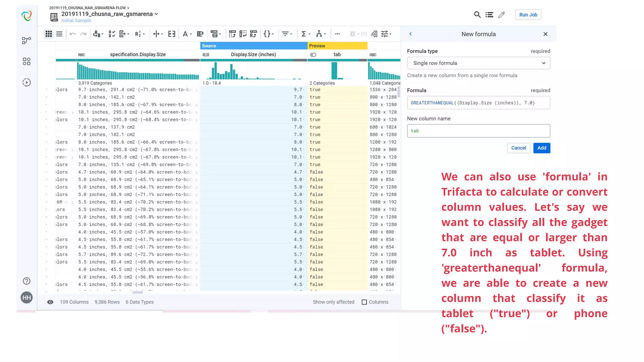This screenshot has height=362, width=644.
Task: Click the tab column header
Action: click(x=337, y=55)
